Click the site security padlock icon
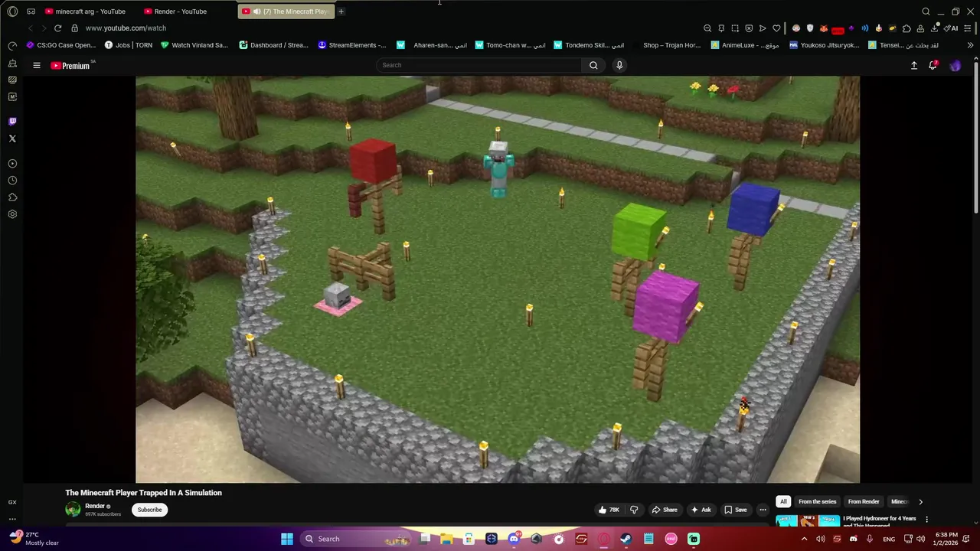980x551 pixels. pyautogui.click(x=74, y=28)
